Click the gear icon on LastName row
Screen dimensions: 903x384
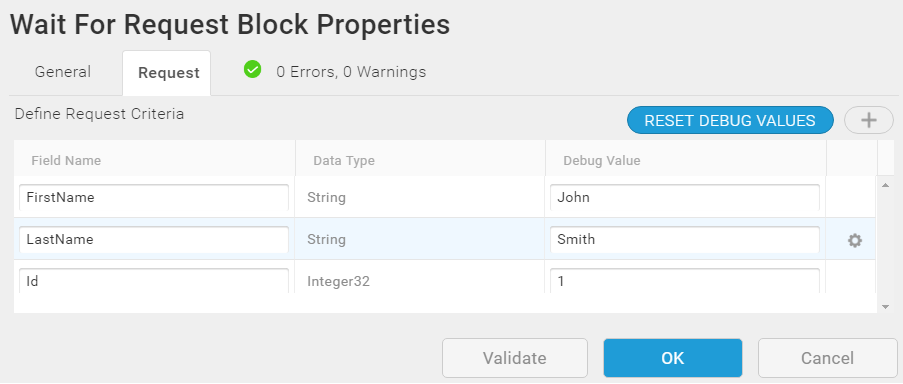point(855,241)
